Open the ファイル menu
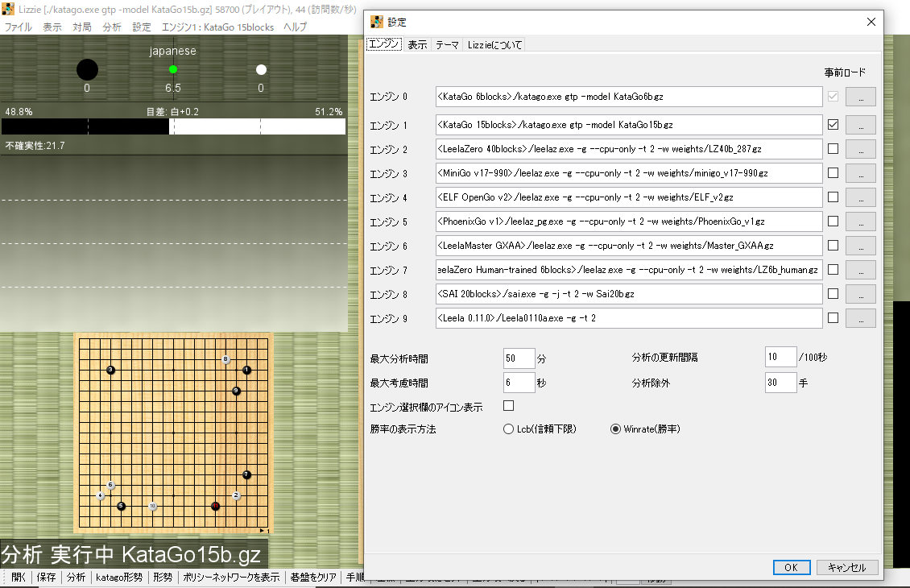This screenshot has width=910, height=588. pyautogui.click(x=19, y=27)
